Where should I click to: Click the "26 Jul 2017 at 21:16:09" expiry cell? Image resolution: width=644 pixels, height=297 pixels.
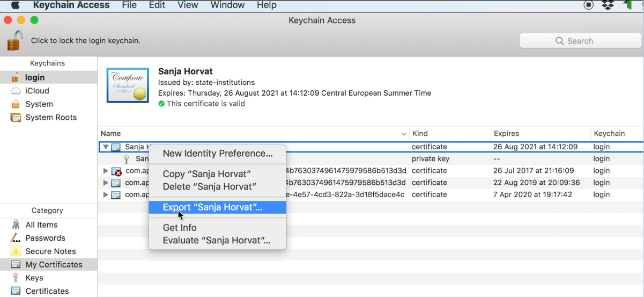click(x=534, y=171)
